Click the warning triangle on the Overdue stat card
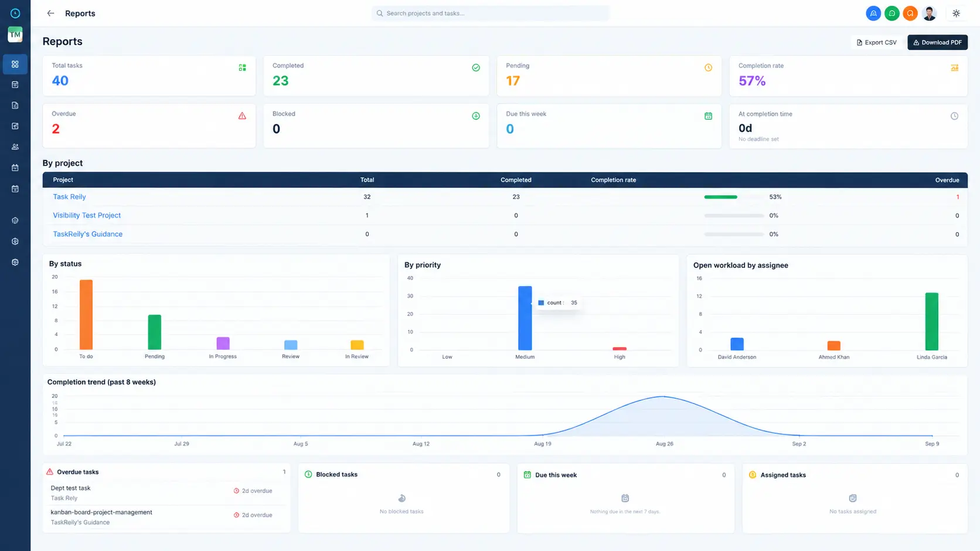Image resolution: width=980 pixels, height=551 pixels. [x=242, y=116]
